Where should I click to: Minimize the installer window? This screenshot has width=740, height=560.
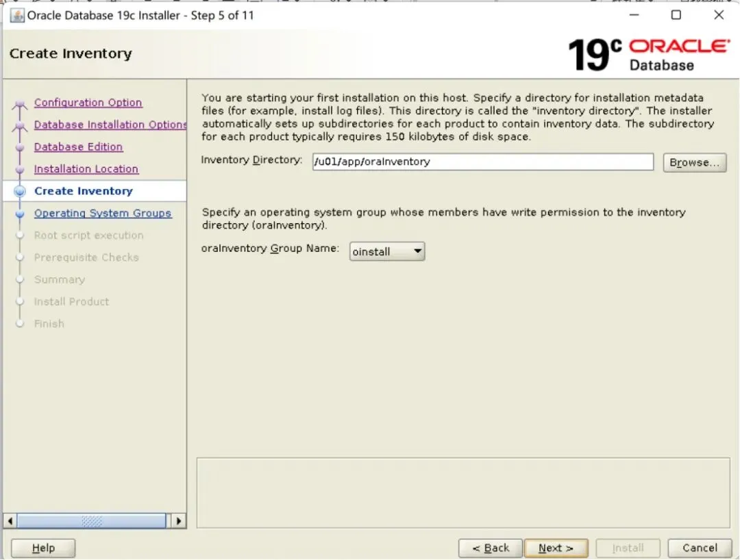[634, 15]
